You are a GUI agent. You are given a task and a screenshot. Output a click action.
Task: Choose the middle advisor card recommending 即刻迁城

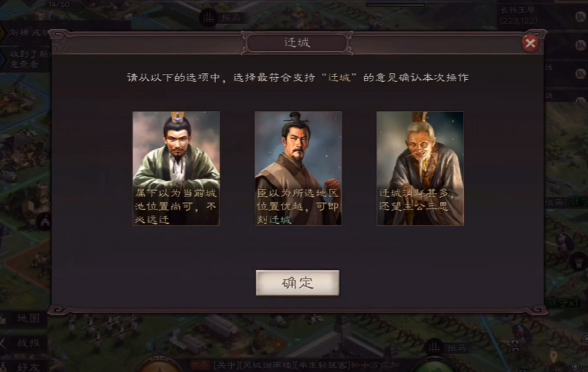click(298, 168)
